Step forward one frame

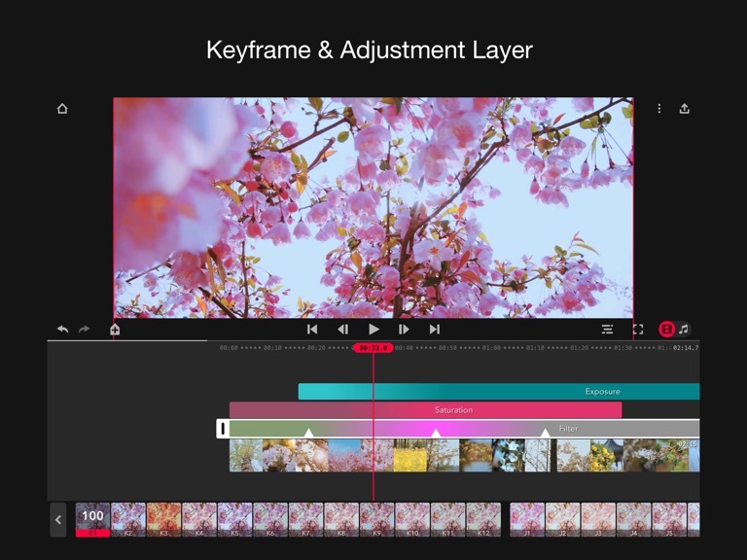click(404, 330)
